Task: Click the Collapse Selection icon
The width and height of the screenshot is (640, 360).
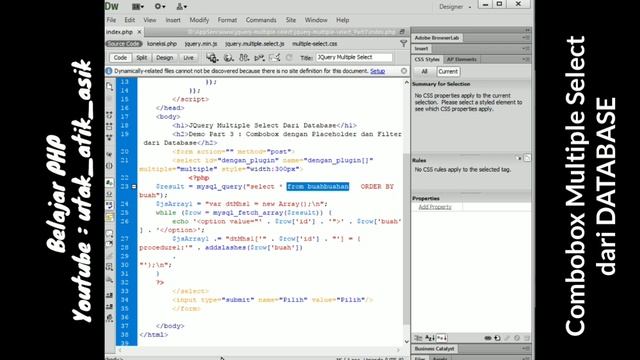Action: (x=109, y=126)
